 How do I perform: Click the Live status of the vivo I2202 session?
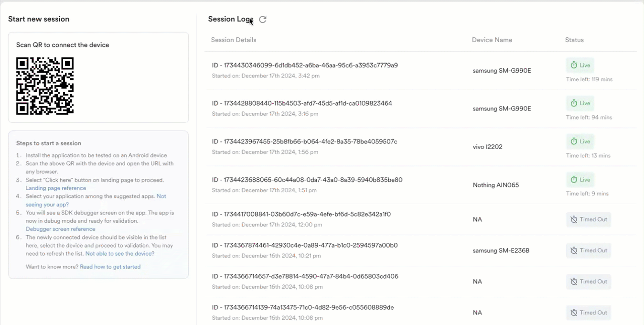click(x=580, y=142)
